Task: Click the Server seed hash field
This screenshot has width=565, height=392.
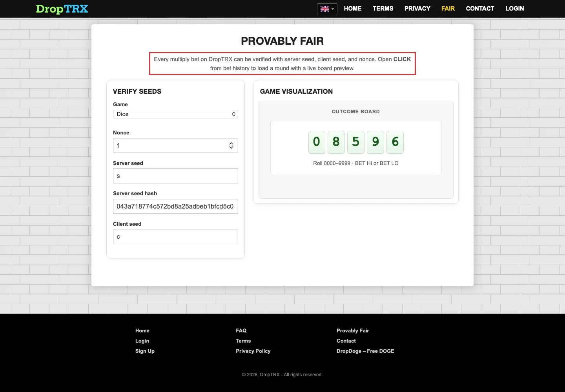Action: coord(175,206)
